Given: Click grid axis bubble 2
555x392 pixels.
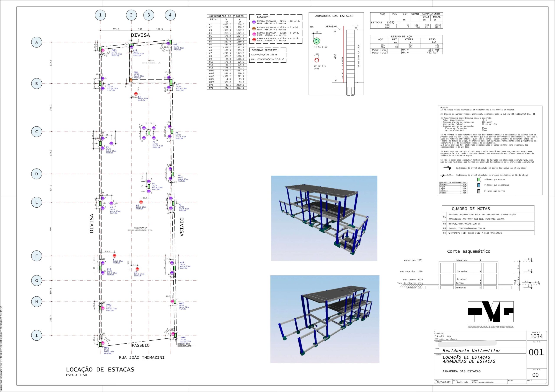Looking at the screenshot, I should (131, 15).
